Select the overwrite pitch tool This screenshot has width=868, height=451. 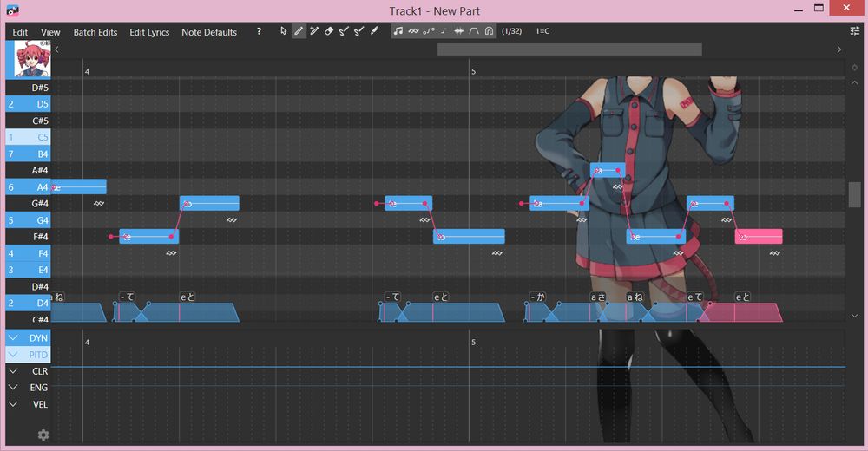click(x=358, y=31)
